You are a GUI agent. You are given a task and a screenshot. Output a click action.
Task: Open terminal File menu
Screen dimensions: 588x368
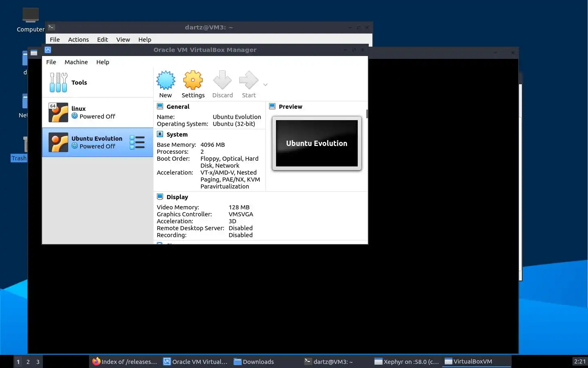point(55,40)
